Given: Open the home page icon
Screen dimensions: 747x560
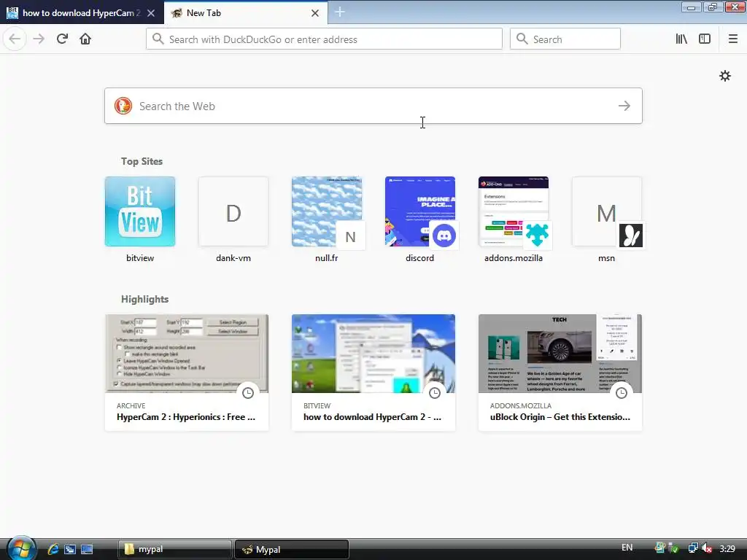Looking at the screenshot, I should pos(85,39).
